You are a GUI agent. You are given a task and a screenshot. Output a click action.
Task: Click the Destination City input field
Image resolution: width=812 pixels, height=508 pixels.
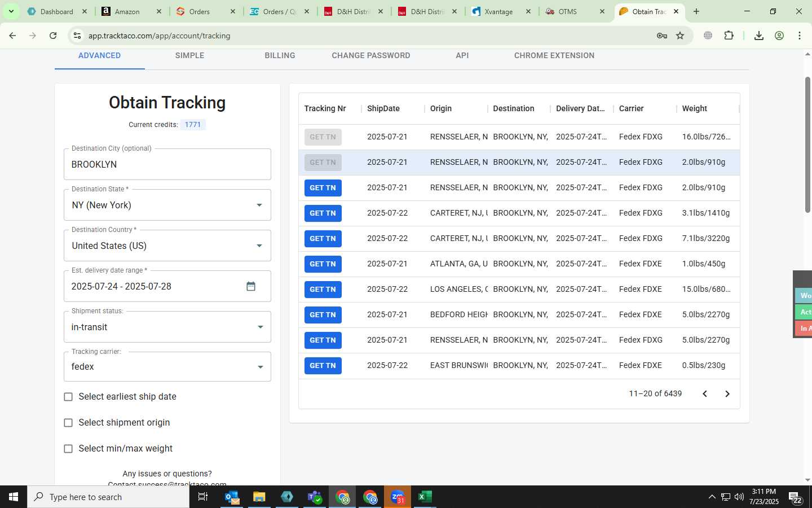pos(167,164)
